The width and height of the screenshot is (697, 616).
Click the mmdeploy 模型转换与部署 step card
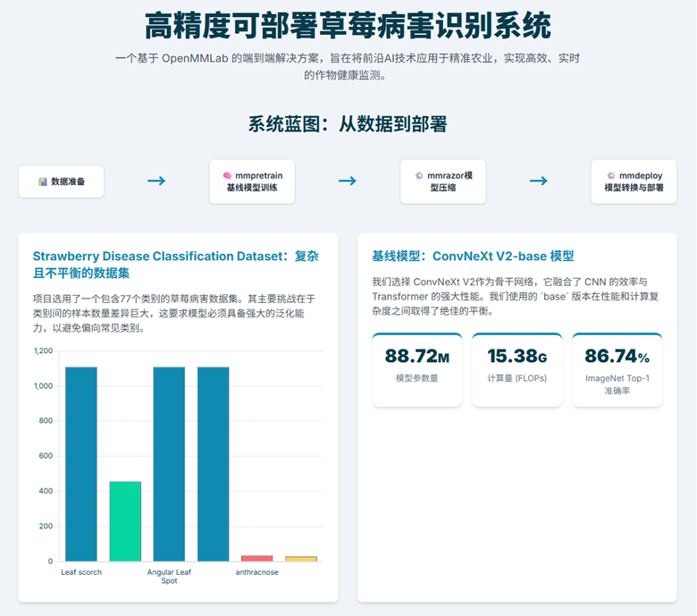(x=634, y=181)
